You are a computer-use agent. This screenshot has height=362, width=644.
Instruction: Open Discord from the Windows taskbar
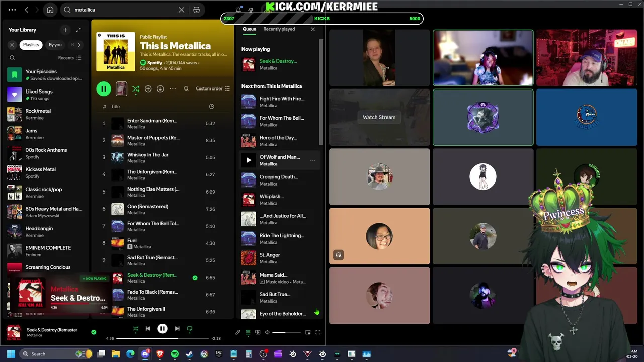pos(145,354)
